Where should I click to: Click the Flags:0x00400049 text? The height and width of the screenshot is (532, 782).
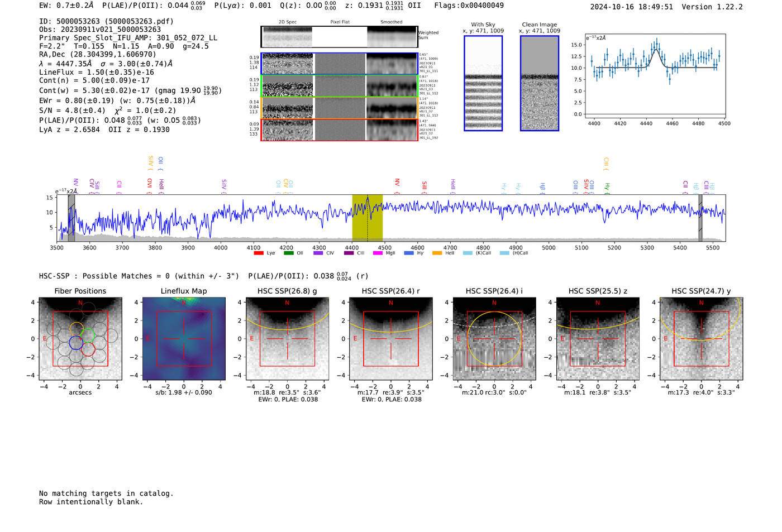click(x=469, y=6)
